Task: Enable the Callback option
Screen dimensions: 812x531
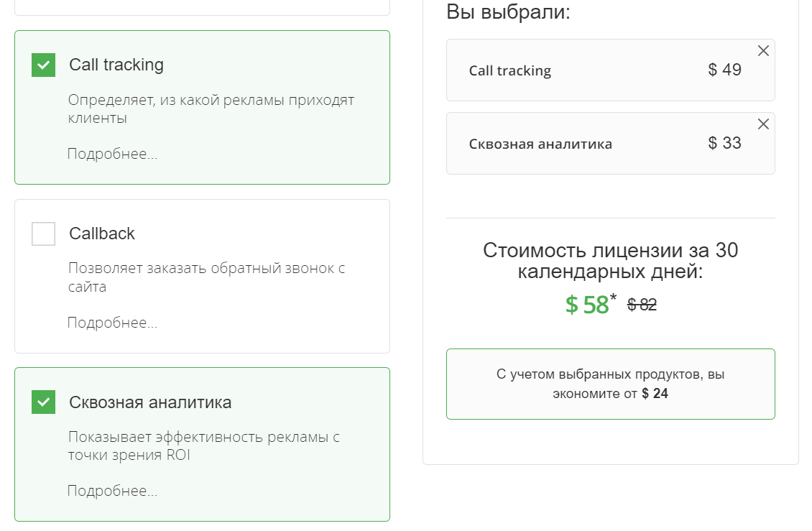Action: click(x=43, y=234)
